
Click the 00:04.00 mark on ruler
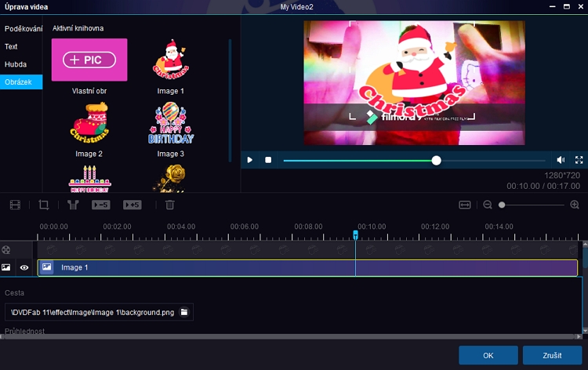point(181,227)
